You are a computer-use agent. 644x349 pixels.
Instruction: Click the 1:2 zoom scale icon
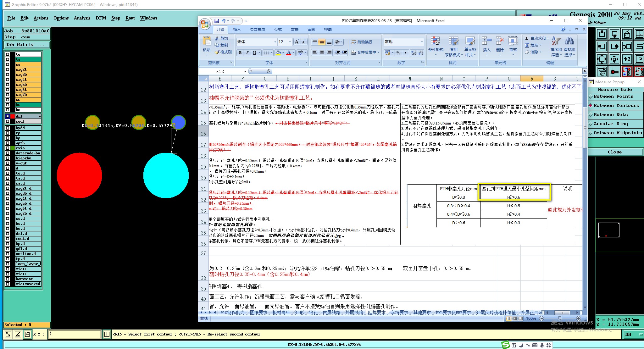627,59
